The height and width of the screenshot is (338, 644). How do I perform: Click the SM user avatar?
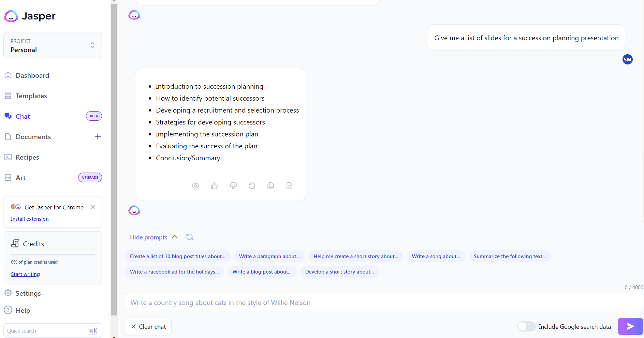628,59
